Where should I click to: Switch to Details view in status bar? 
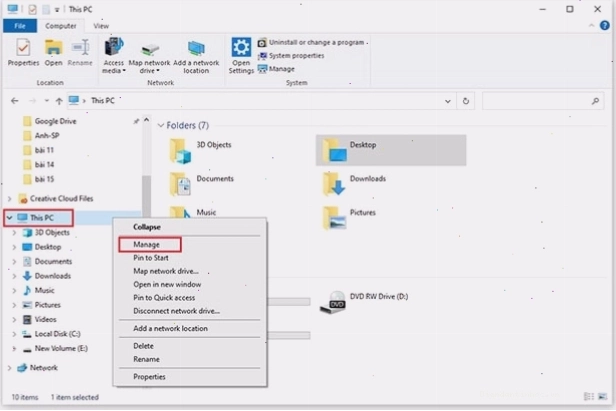tap(588, 396)
